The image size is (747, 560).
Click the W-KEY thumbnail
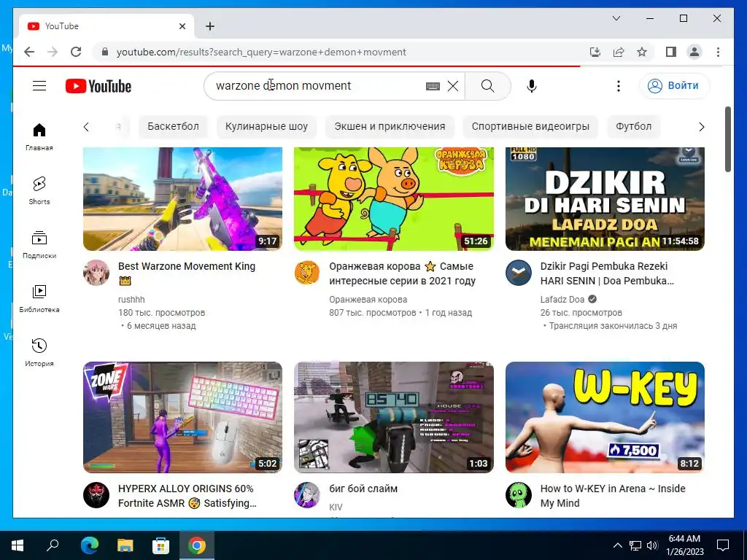click(x=605, y=417)
